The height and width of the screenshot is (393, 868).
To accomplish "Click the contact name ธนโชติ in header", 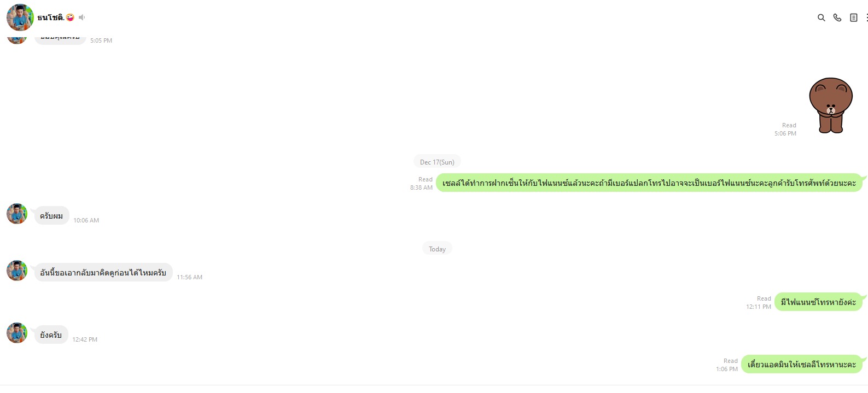I will (50, 17).
